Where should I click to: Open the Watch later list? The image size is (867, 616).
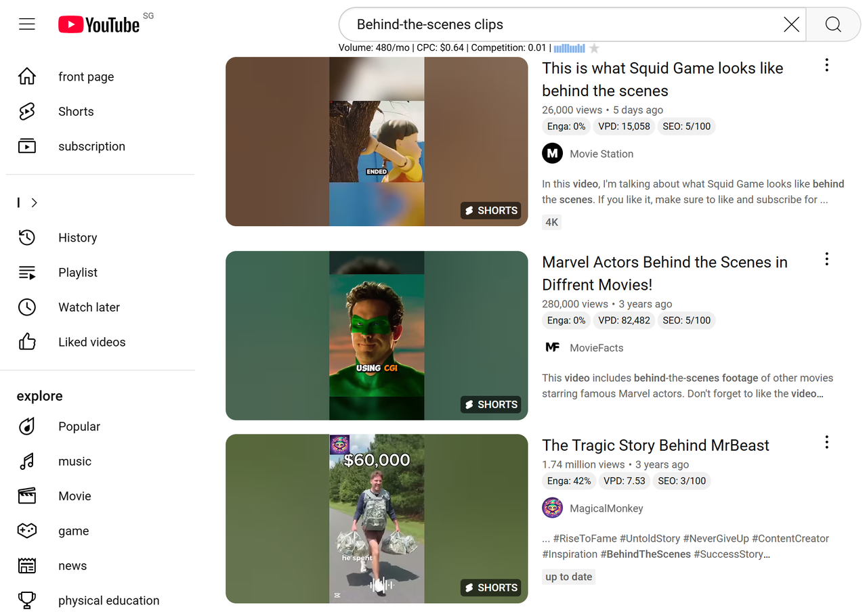[89, 307]
